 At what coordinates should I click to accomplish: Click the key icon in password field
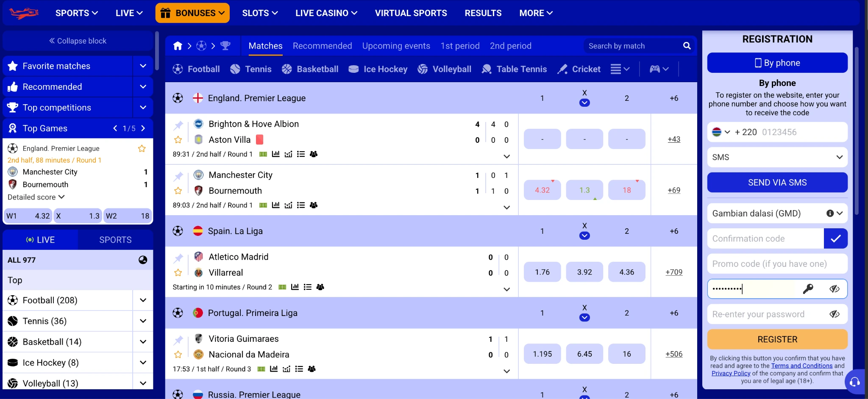(808, 289)
